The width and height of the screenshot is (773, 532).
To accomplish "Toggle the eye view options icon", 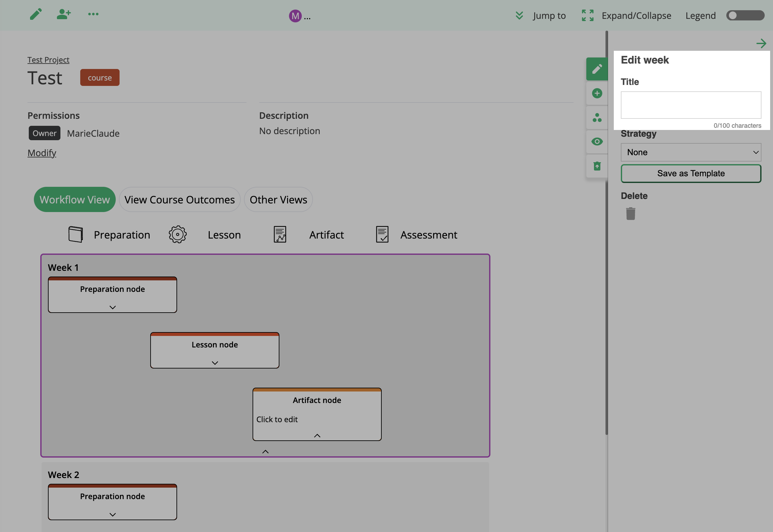I will pos(597,142).
